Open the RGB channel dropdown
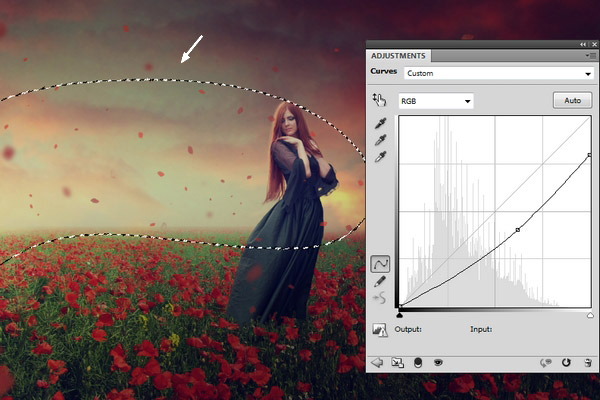The width and height of the screenshot is (600, 400). (x=435, y=101)
